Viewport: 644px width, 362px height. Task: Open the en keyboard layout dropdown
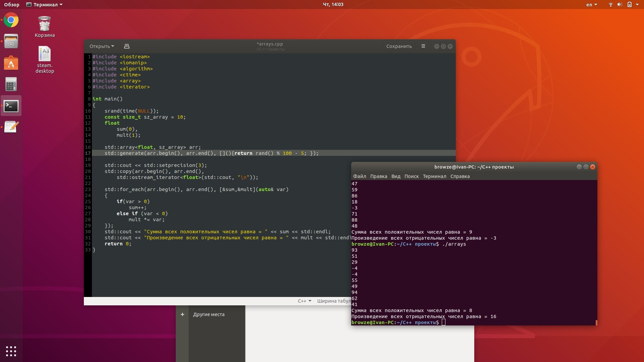tap(591, 5)
